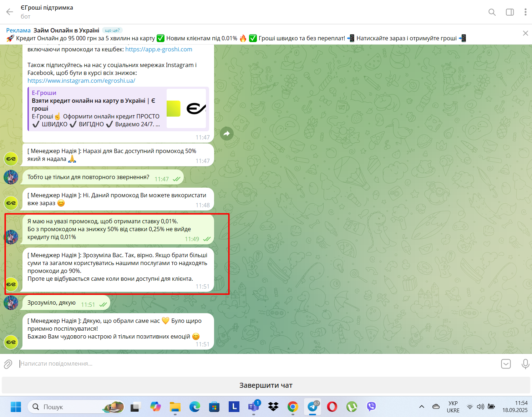Focus the 'Написати повідомлення' input field
This screenshot has height=417, width=532.
pyautogui.click(x=257, y=364)
